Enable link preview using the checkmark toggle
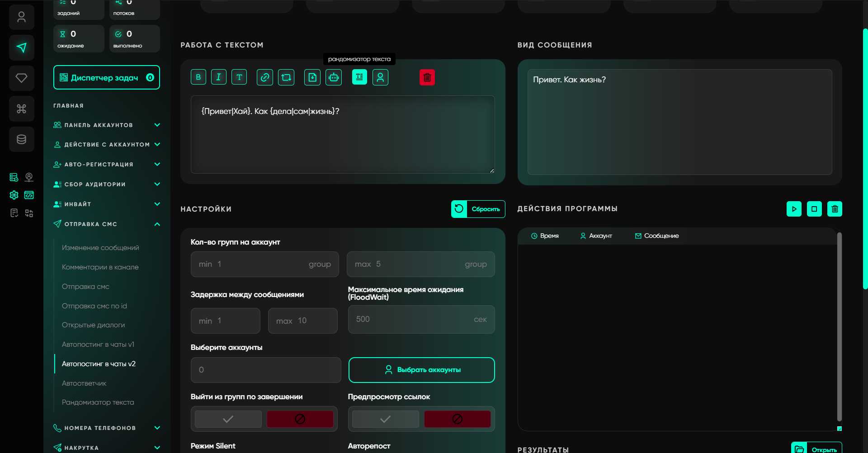Image resolution: width=868 pixels, height=453 pixels. [385, 419]
